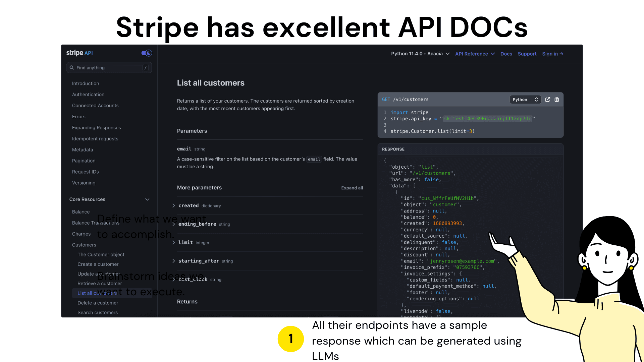The width and height of the screenshot is (644, 362).
Task: Click the open-in-new-window icon in code panel
Action: pyautogui.click(x=548, y=100)
